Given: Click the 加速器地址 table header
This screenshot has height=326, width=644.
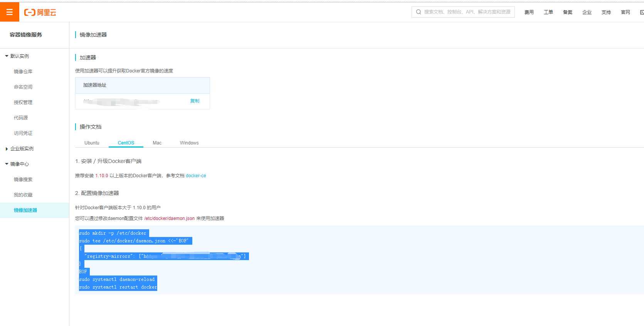Looking at the screenshot, I should point(143,85).
